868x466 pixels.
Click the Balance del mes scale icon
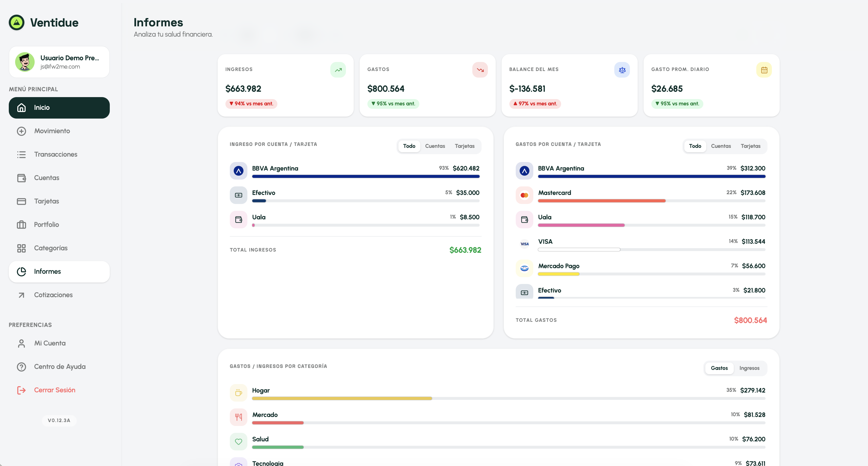pos(622,70)
